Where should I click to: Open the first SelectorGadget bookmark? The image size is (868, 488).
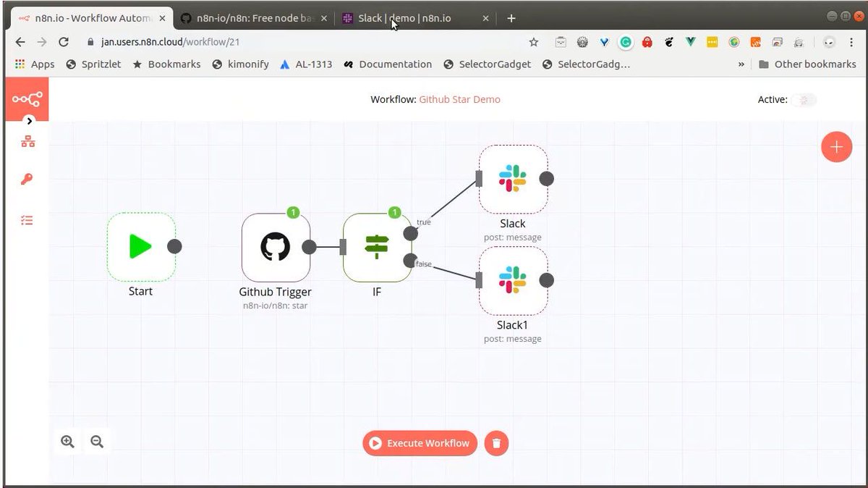487,64
